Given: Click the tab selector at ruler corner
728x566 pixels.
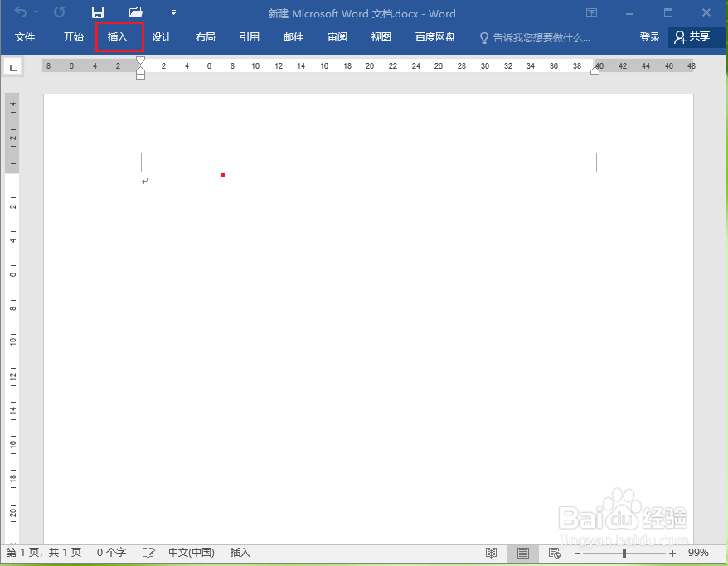Looking at the screenshot, I should pyautogui.click(x=12, y=66).
